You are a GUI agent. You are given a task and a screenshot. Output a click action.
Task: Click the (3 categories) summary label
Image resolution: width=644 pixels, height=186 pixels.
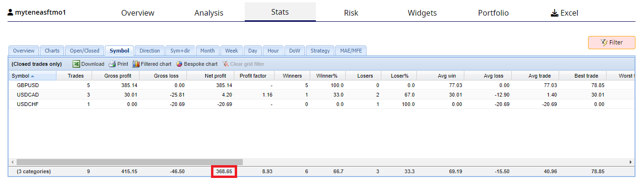[33, 171]
